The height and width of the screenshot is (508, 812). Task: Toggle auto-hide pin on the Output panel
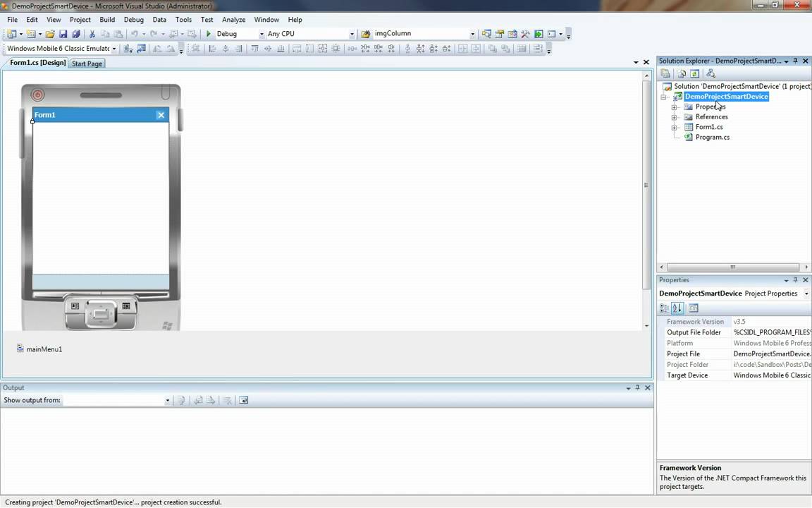[637, 388]
